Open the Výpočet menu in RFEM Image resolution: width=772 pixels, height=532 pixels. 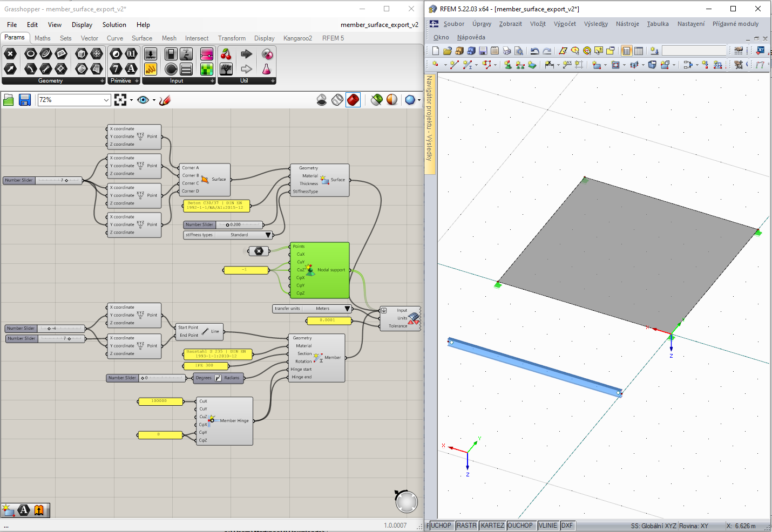pyautogui.click(x=565, y=24)
